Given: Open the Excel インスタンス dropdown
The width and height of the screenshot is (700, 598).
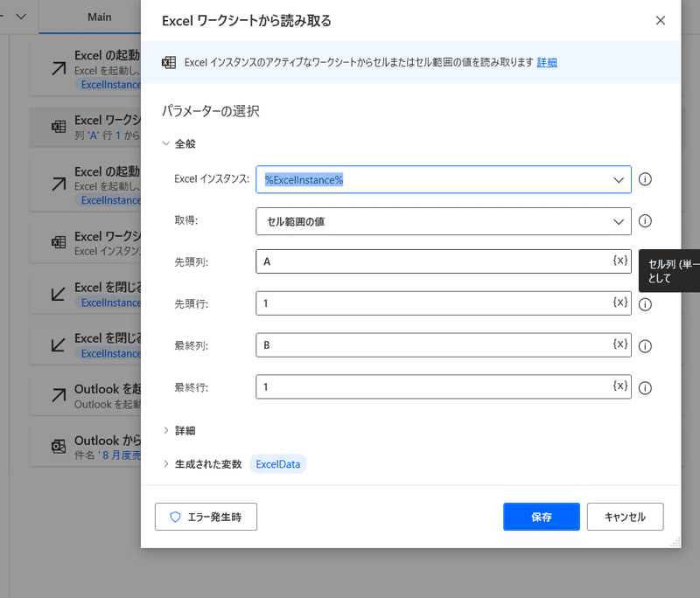Looking at the screenshot, I should pos(619,180).
